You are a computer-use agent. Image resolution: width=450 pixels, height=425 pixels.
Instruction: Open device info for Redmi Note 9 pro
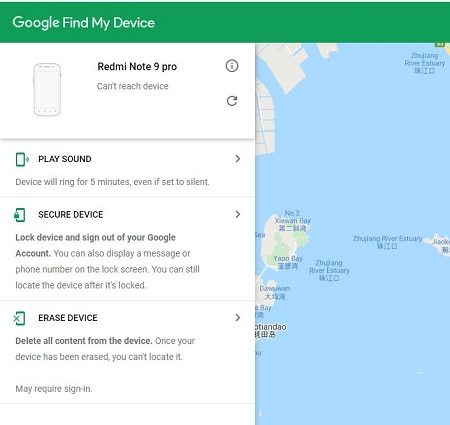232,66
